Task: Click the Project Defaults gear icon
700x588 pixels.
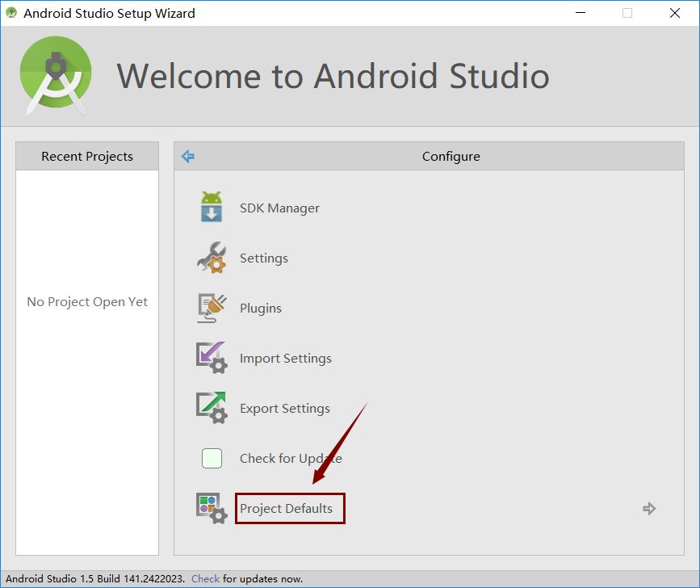Action: click(212, 508)
